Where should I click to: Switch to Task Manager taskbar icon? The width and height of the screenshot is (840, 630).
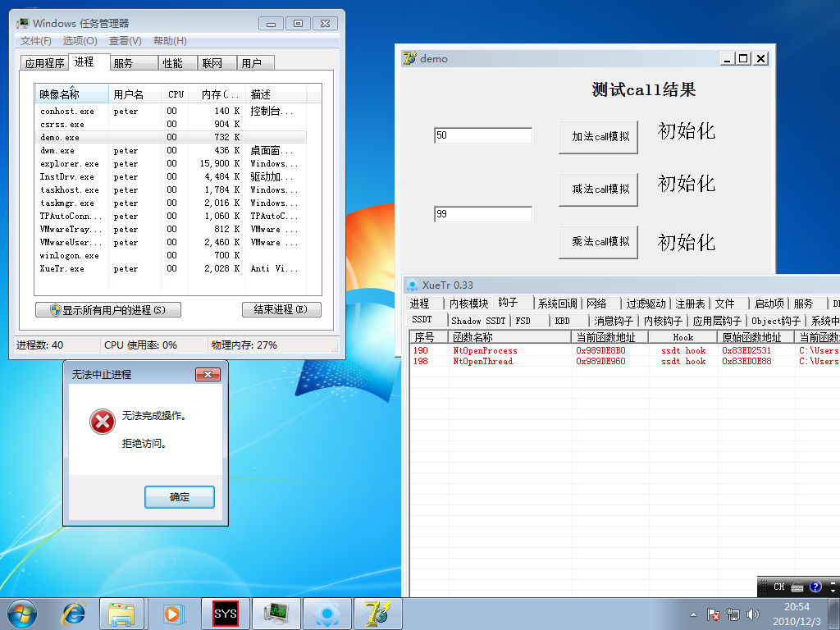click(x=276, y=614)
